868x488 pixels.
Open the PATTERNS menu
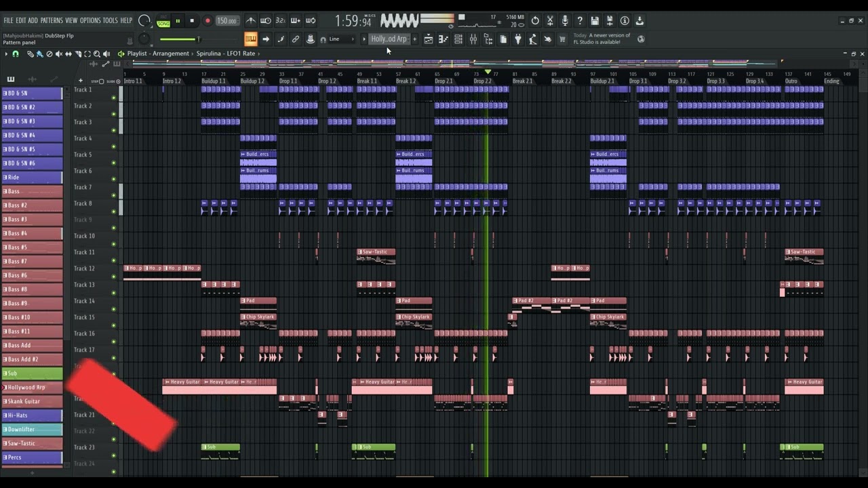click(x=52, y=20)
